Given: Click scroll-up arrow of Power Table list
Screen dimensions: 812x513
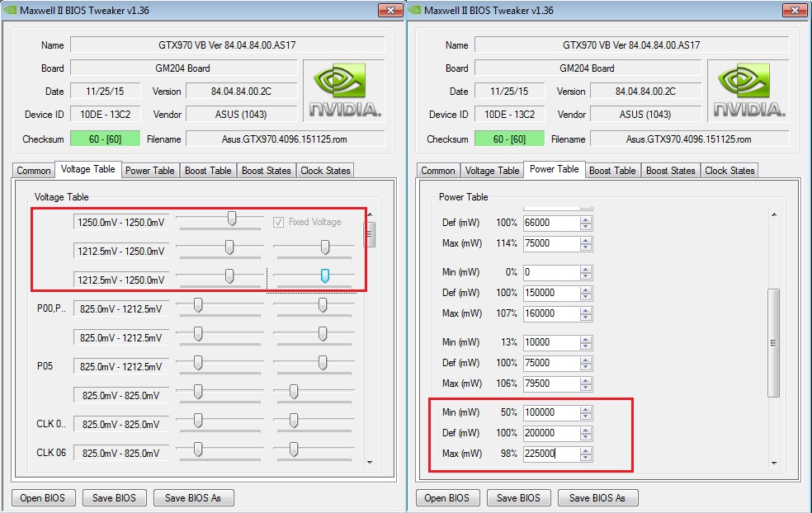Looking at the screenshot, I should click(774, 214).
